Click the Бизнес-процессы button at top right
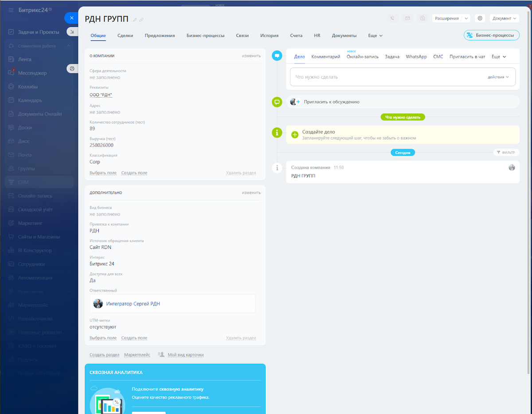Image resolution: width=532 pixels, height=414 pixels. pyautogui.click(x=492, y=35)
